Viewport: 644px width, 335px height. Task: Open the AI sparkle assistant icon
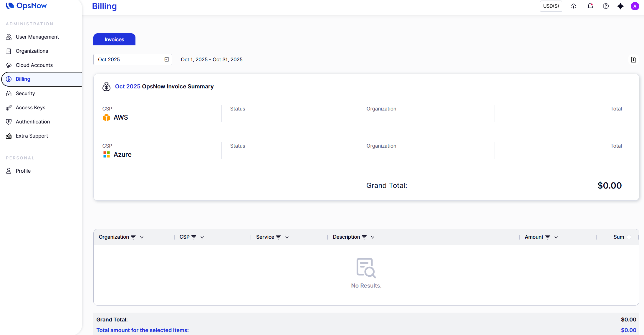(620, 6)
